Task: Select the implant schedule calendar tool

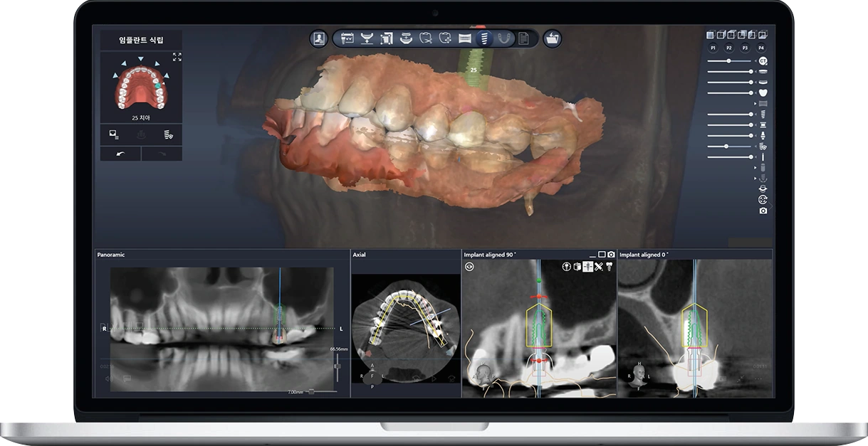Action: 348,38
